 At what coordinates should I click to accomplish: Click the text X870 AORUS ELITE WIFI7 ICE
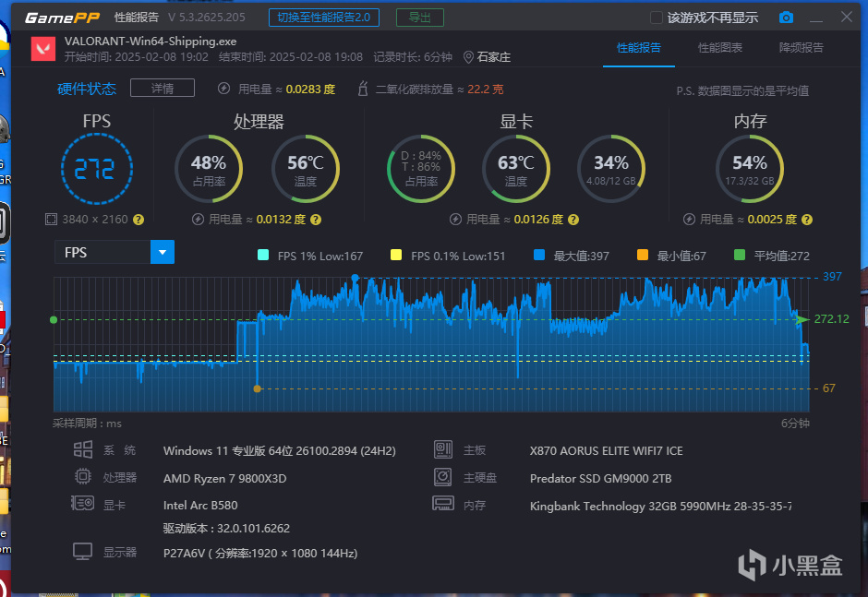coord(606,451)
